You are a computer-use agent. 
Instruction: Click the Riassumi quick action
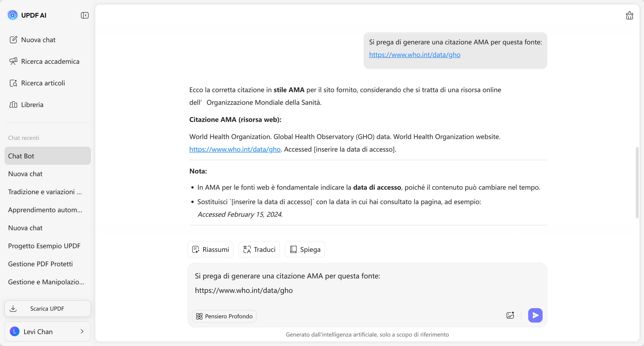coord(210,249)
